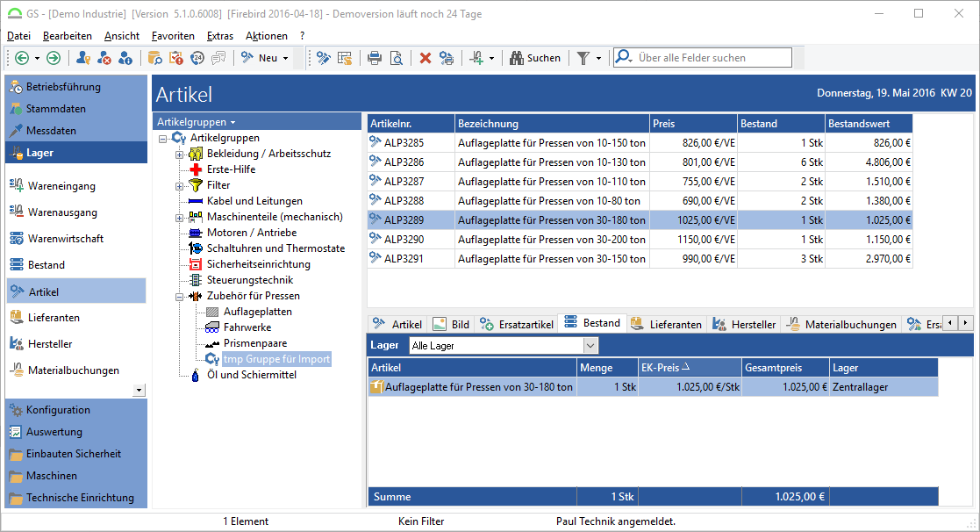Screen dimensions: 980x532
Task: Open the Betriebsführung section
Action: [76, 87]
